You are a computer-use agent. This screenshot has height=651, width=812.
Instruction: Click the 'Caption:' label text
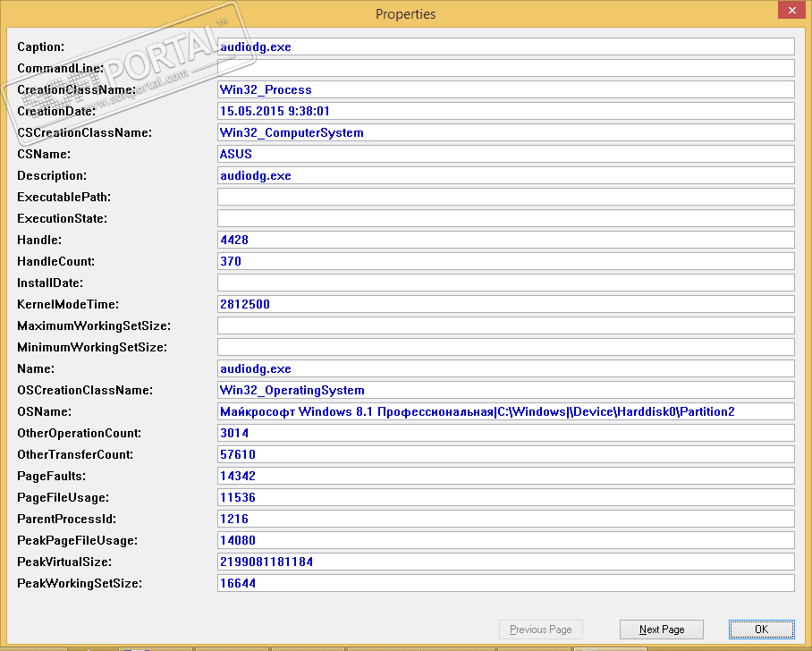(41, 46)
